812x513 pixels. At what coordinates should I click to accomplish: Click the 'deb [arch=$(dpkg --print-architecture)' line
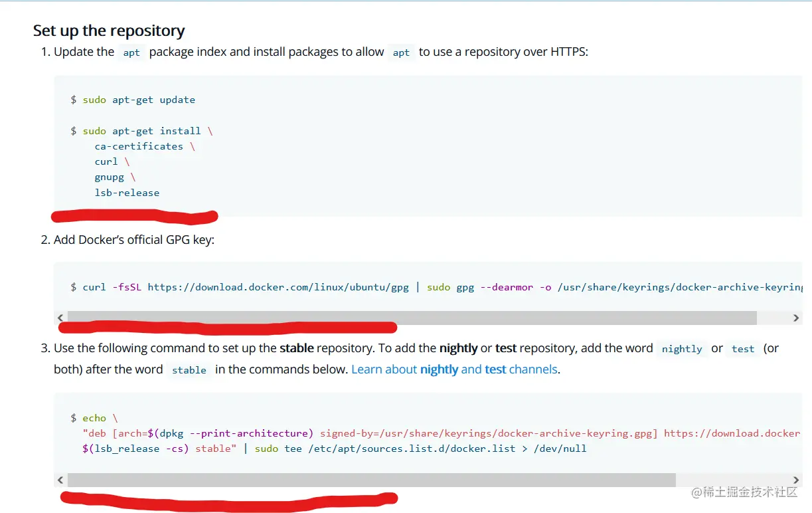[x=441, y=433]
